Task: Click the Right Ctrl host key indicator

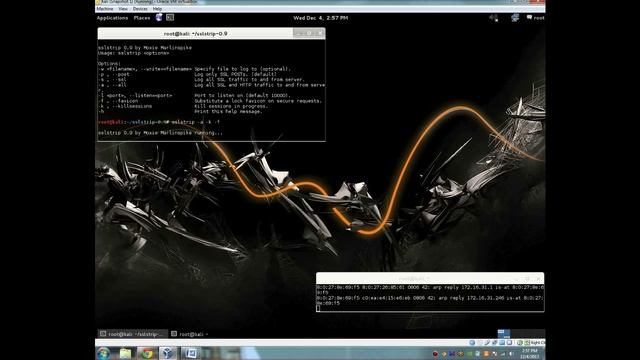Action: click(537, 342)
